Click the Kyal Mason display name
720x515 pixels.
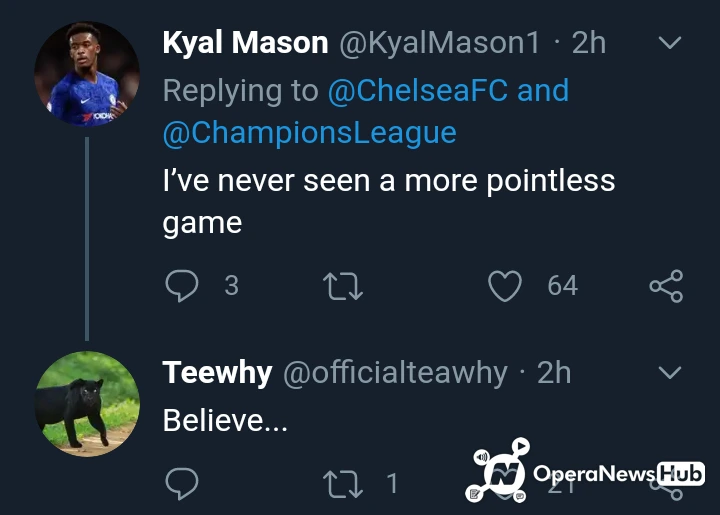coord(245,43)
